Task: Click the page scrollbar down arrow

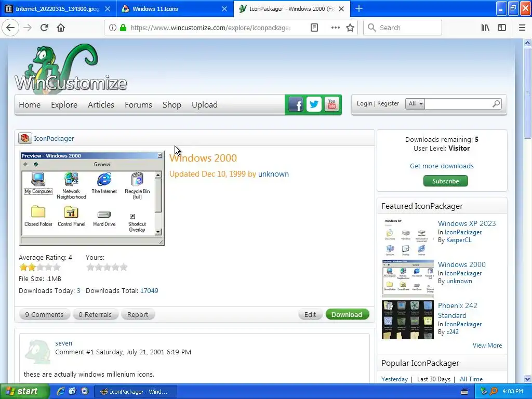Action: click(x=527, y=379)
